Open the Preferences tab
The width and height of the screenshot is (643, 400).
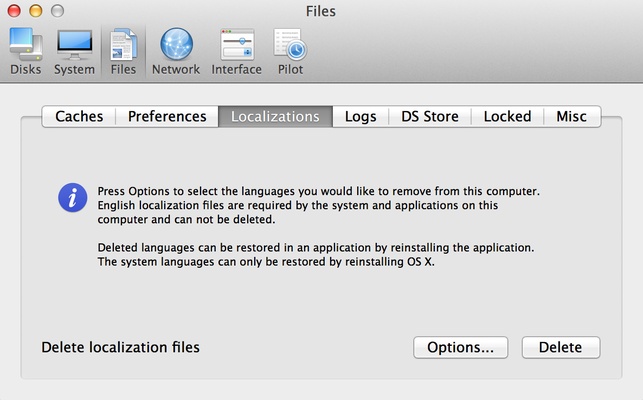click(167, 116)
